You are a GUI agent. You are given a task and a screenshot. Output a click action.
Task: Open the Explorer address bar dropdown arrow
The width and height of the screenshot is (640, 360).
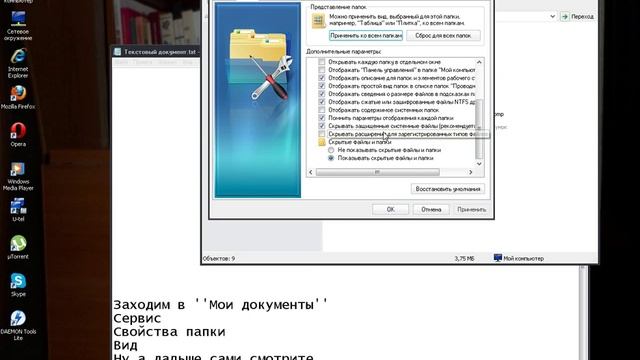(x=552, y=16)
